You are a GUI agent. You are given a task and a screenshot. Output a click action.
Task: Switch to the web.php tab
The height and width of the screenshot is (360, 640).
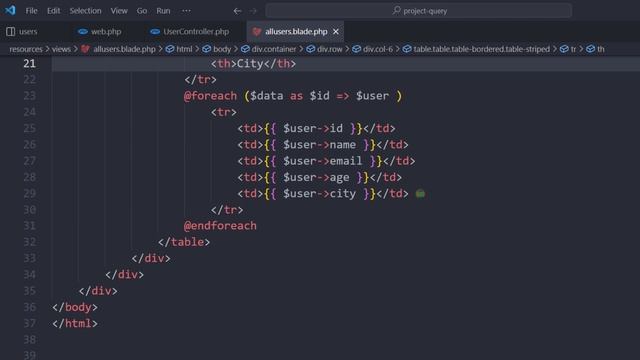tap(106, 31)
